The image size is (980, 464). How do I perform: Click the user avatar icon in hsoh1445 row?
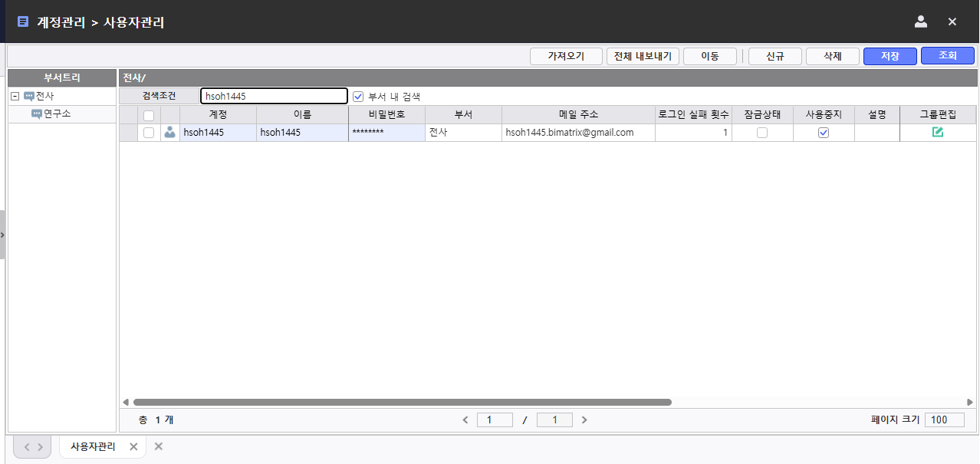click(170, 133)
